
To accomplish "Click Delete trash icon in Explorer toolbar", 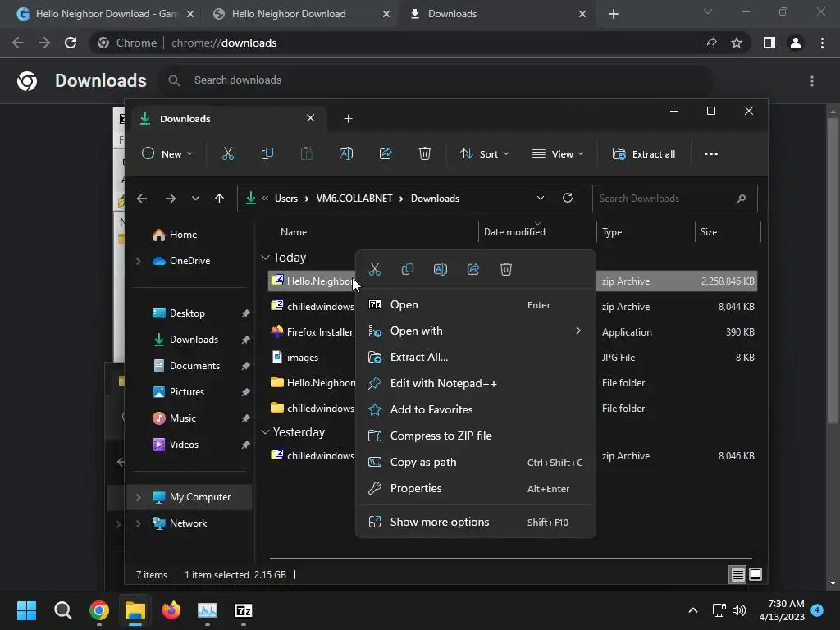I will click(425, 153).
